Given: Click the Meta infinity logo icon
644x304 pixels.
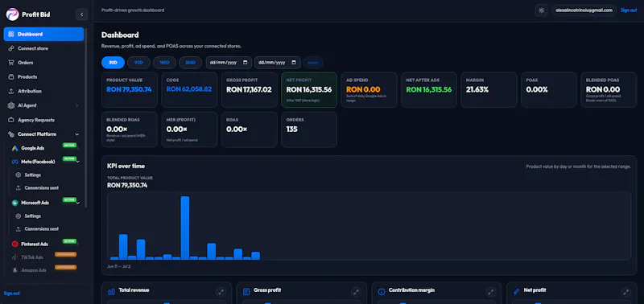Looking at the screenshot, I should [x=14, y=162].
